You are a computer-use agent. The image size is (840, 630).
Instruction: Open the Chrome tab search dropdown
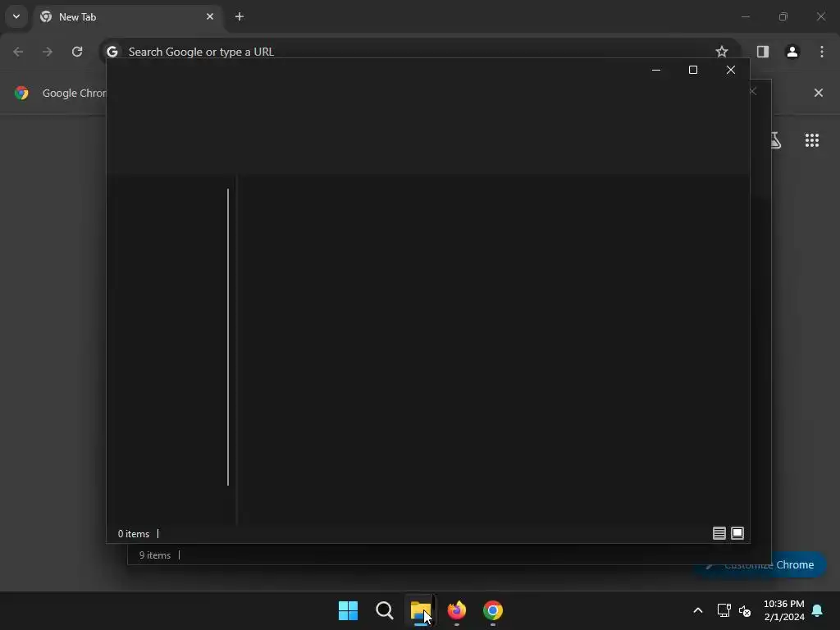16,16
